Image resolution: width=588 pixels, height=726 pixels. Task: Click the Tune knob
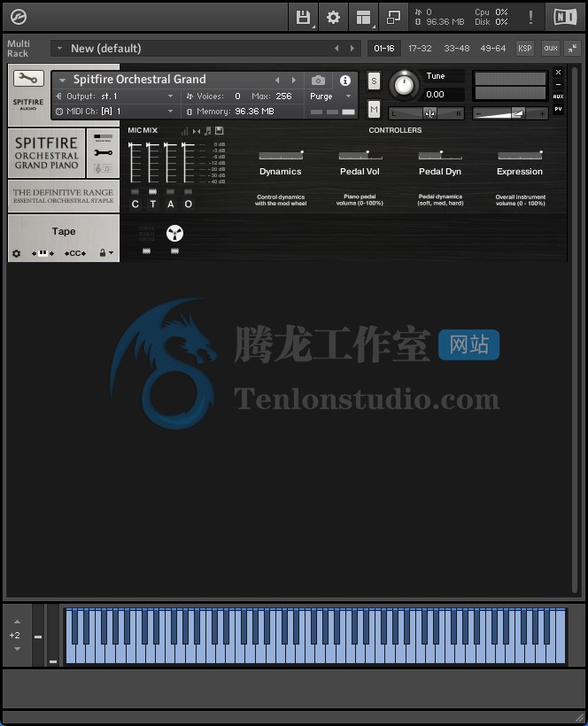[404, 85]
